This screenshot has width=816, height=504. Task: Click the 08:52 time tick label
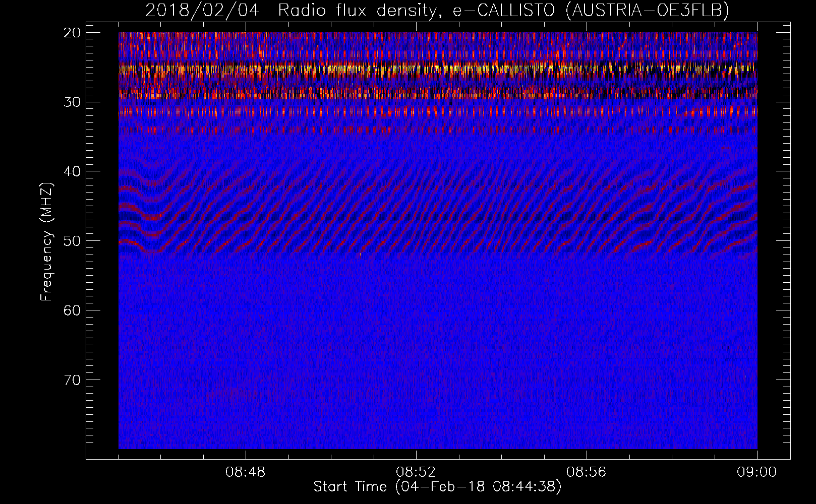click(x=416, y=472)
